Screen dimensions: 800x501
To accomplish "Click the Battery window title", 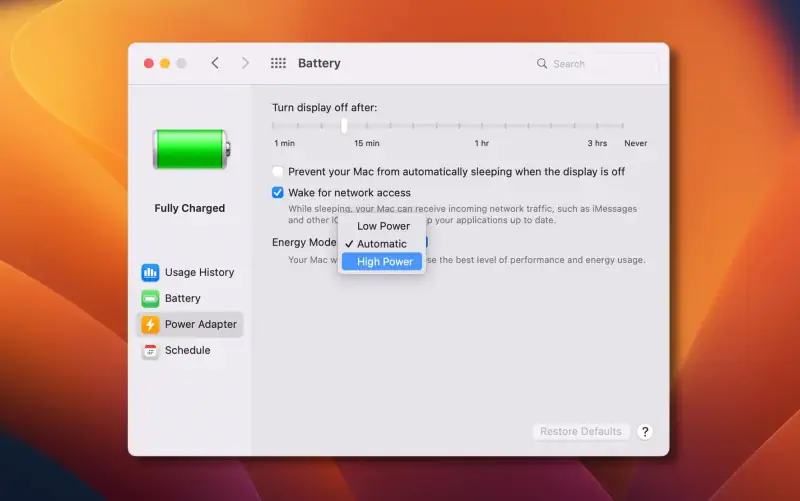I will click(319, 63).
